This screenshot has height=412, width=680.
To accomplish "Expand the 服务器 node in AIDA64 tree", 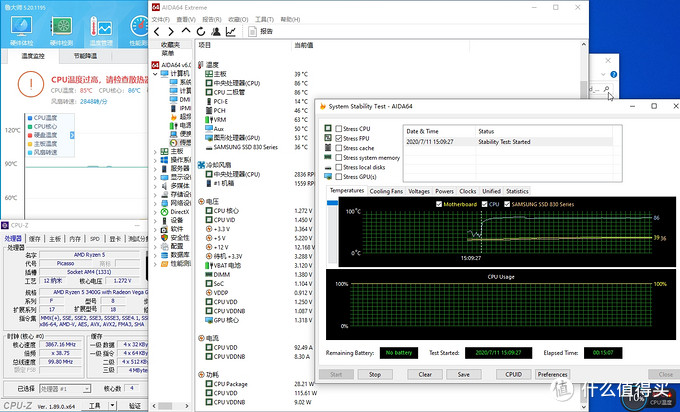I will (155, 169).
